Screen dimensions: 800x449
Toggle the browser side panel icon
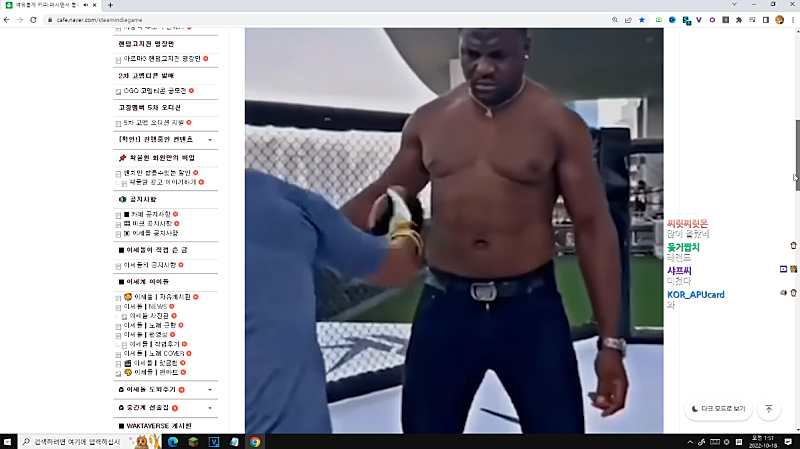(766, 20)
